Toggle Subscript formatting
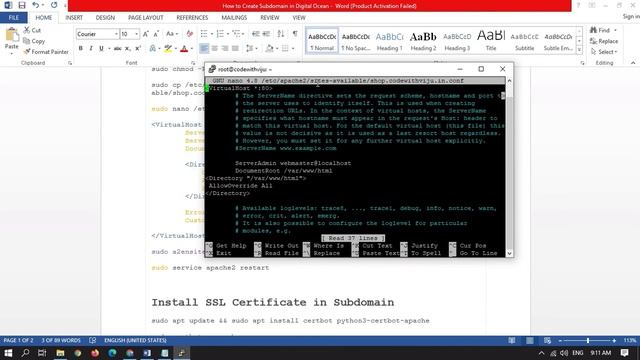Image resolution: width=640 pixels, height=360 pixels. coord(128,49)
